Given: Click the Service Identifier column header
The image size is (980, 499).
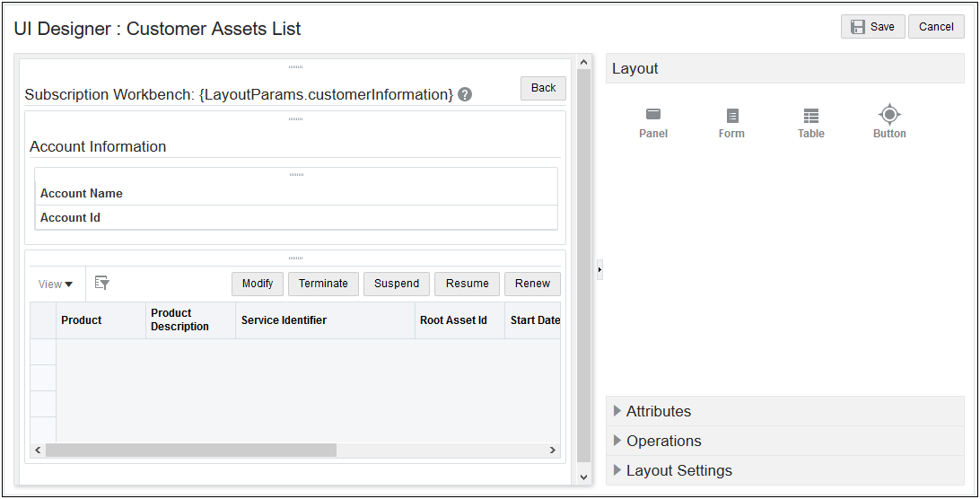Looking at the screenshot, I should (284, 320).
